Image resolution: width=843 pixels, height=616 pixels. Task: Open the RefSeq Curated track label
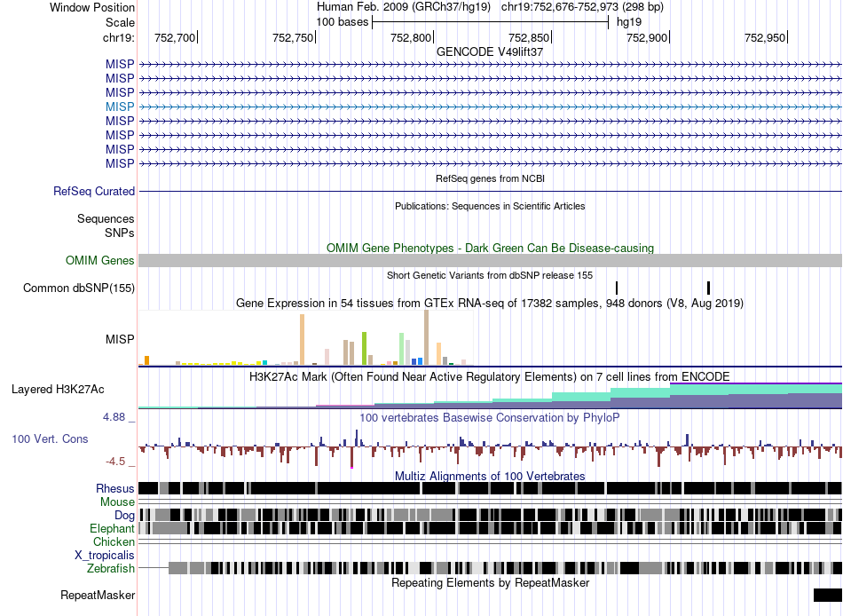(x=93, y=191)
